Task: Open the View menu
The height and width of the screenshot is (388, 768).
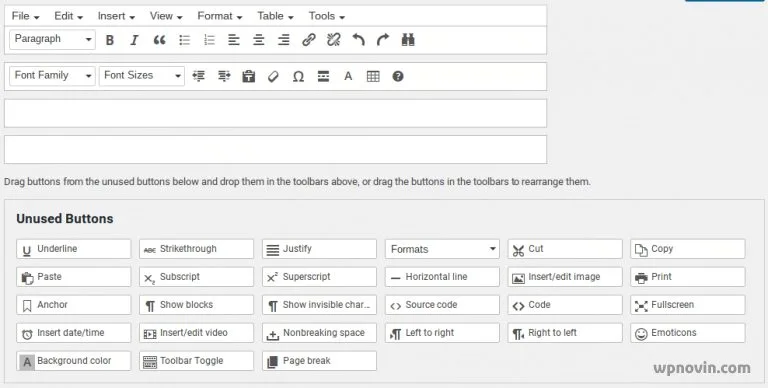Action: (x=166, y=16)
